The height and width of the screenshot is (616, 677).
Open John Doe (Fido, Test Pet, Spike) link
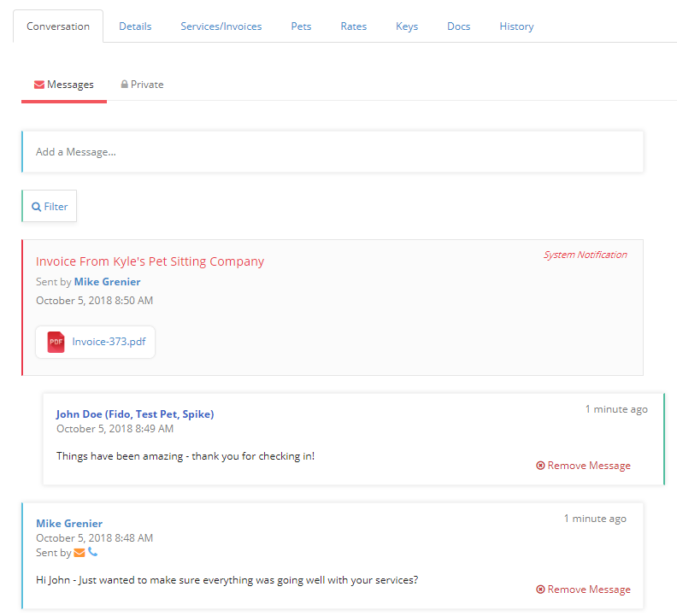(135, 414)
